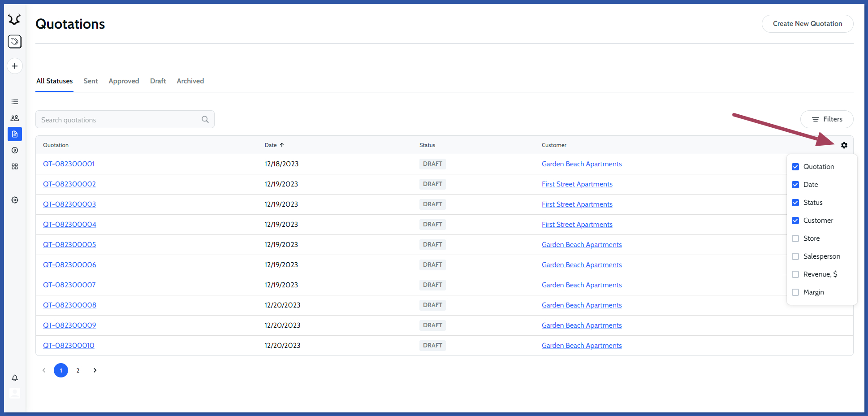This screenshot has height=416, width=868.
Task: Open the notifications bell icon
Action: coord(15,378)
